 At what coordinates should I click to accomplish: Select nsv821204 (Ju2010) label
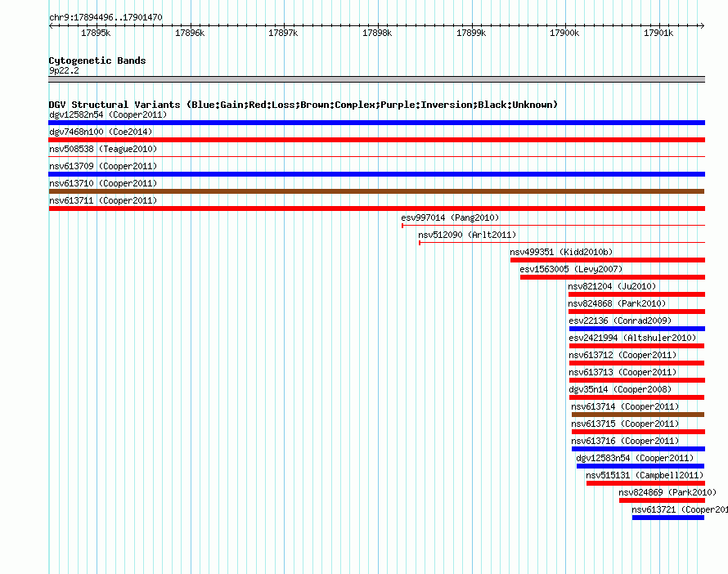coord(612,286)
